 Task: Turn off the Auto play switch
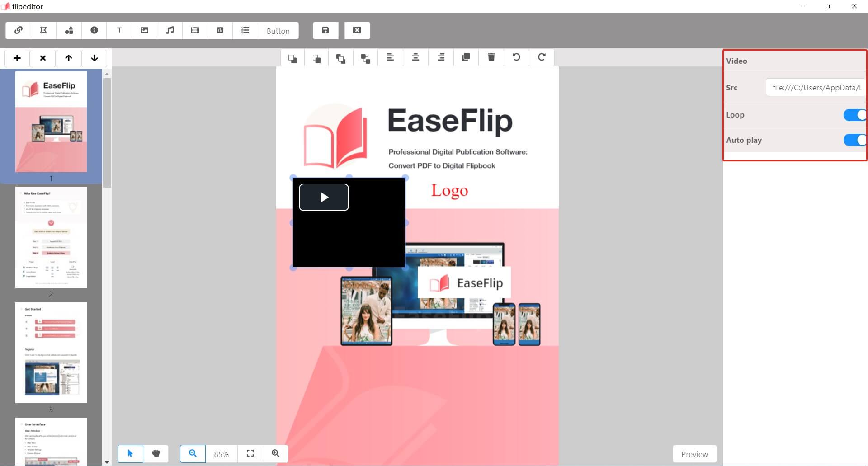pos(854,140)
